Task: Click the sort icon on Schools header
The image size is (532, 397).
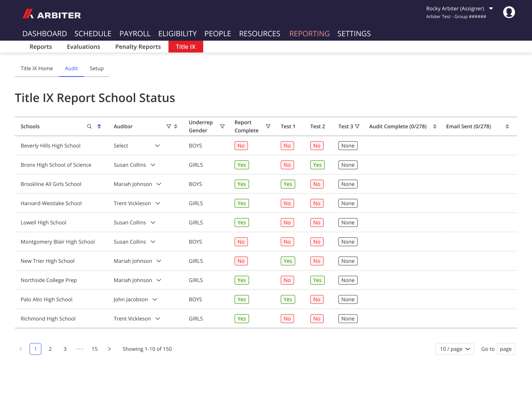Action: pos(99,126)
